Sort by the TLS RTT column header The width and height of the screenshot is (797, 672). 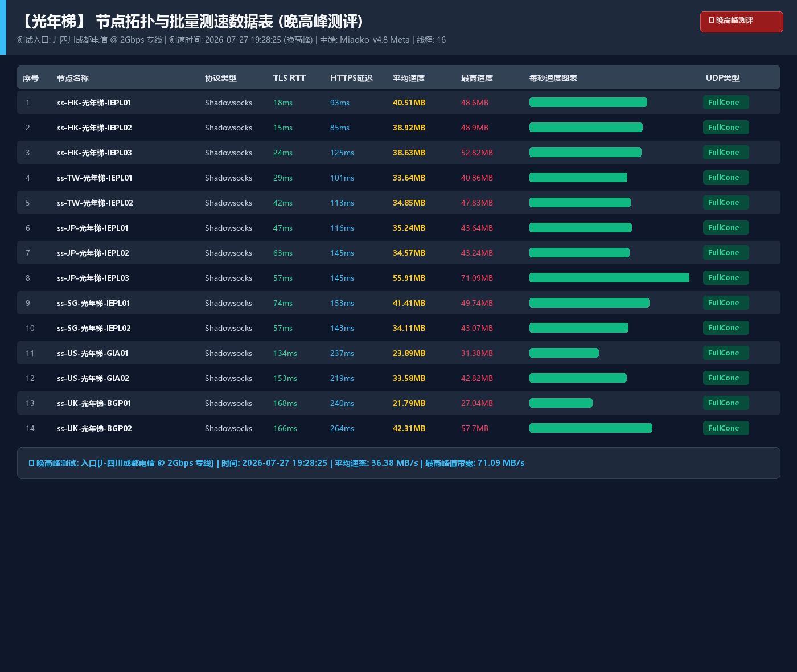(x=289, y=78)
